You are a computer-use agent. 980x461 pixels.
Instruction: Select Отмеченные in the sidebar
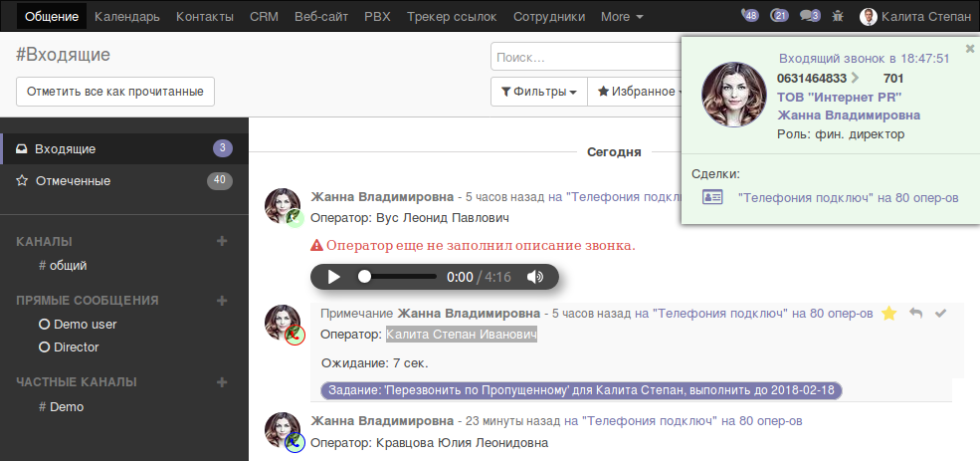tap(124, 181)
